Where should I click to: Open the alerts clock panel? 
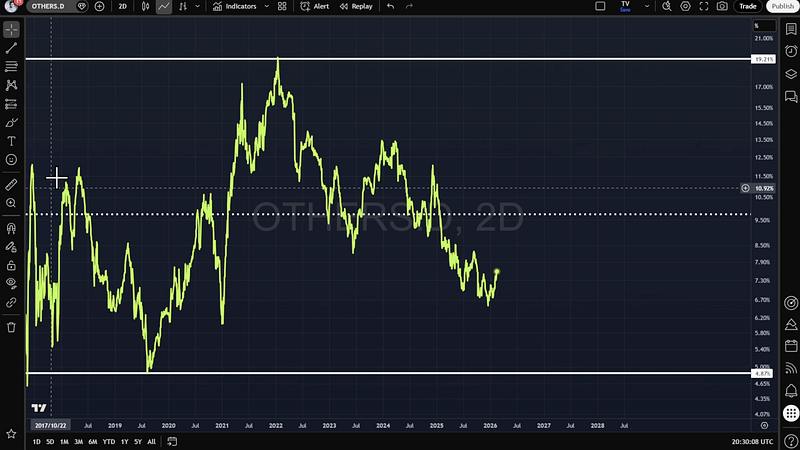point(791,51)
